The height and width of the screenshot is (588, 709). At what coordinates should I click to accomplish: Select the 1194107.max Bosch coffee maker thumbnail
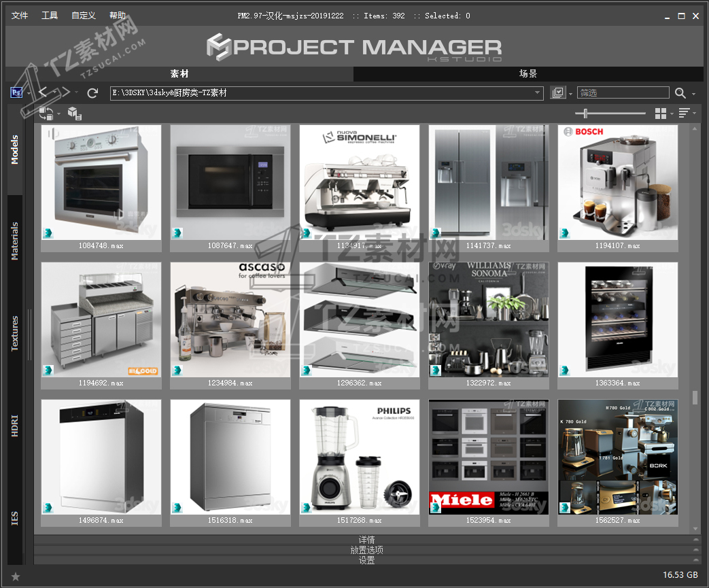coord(618,182)
